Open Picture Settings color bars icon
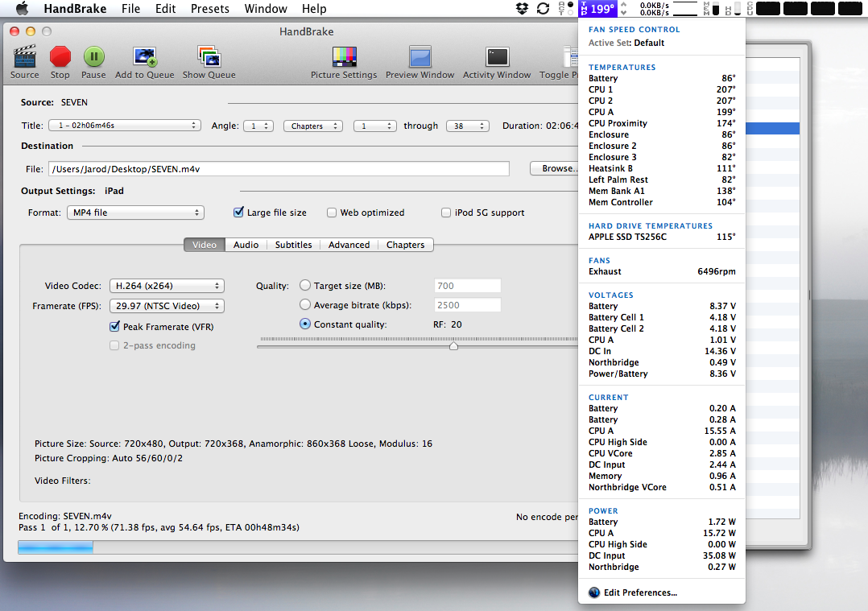Image resolution: width=868 pixels, height=611 pixels. pyautogui.click(x=344, y=56)
